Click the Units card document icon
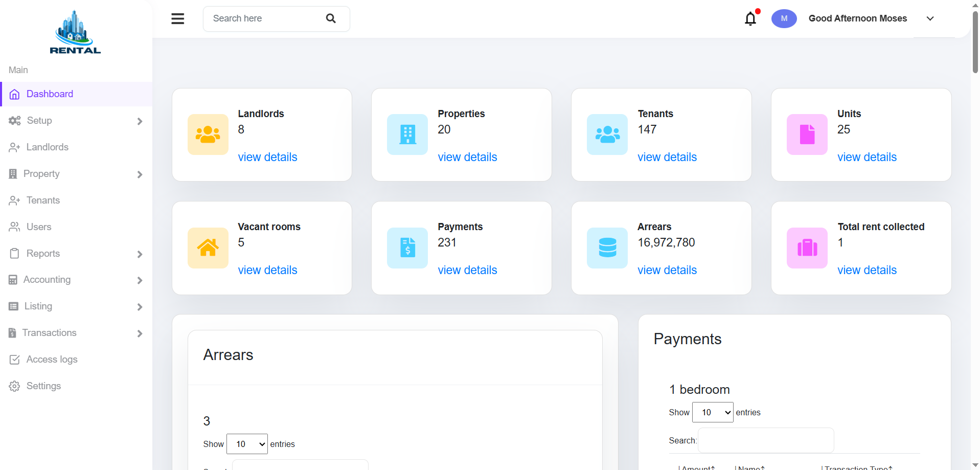 pos(807,135)
